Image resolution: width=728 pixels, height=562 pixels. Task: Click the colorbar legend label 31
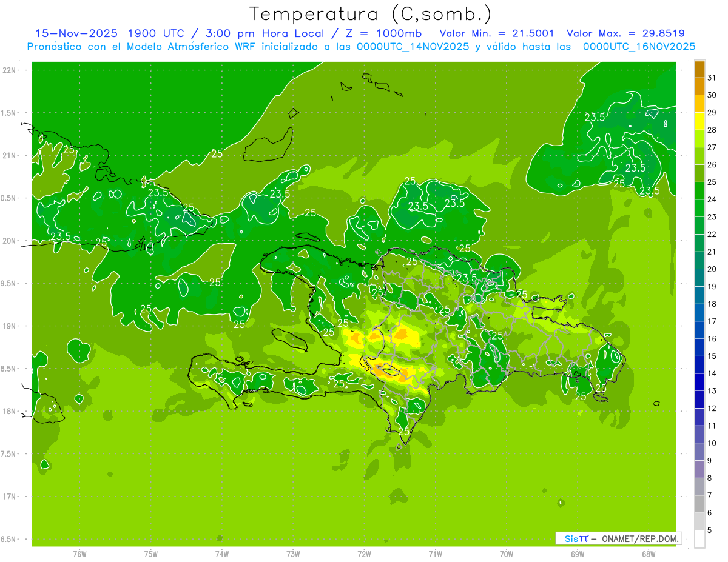(712, 78)
